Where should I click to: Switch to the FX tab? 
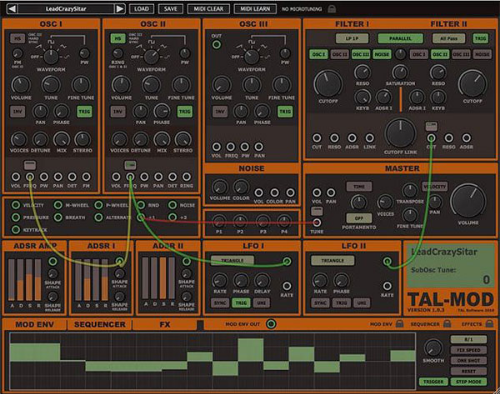(165, 324)
